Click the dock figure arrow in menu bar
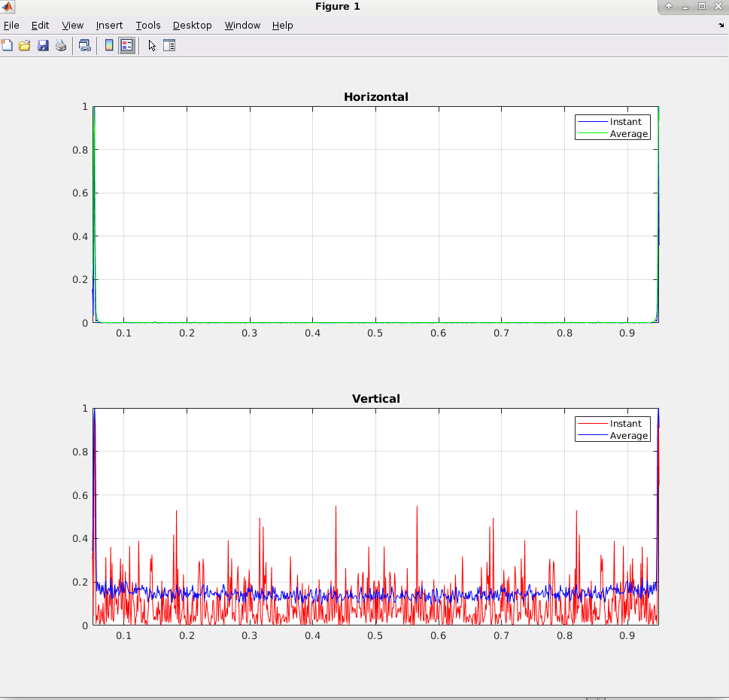 click(721, 26)
